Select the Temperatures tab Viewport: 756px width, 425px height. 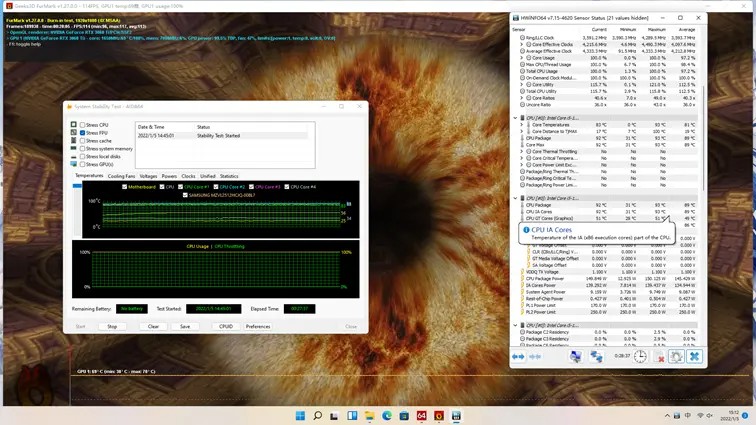coord(89,176)
